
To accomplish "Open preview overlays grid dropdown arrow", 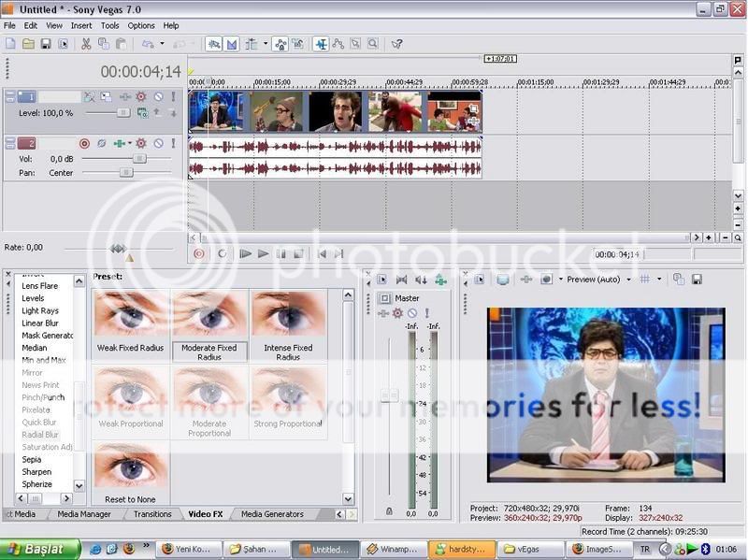I will pyautogui.click(x=659, y=280).
